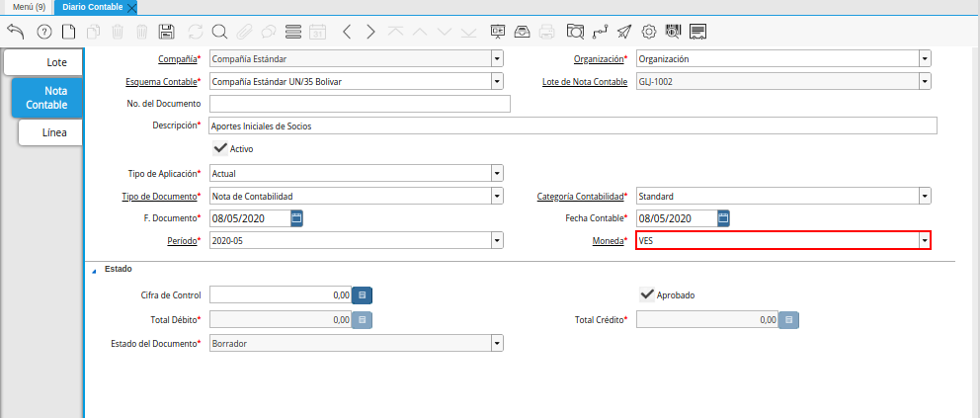The height and width of the screenshot is (418, 980).
Task: Click the Fecha Contable date field
Action: click(x=677, y=218)
